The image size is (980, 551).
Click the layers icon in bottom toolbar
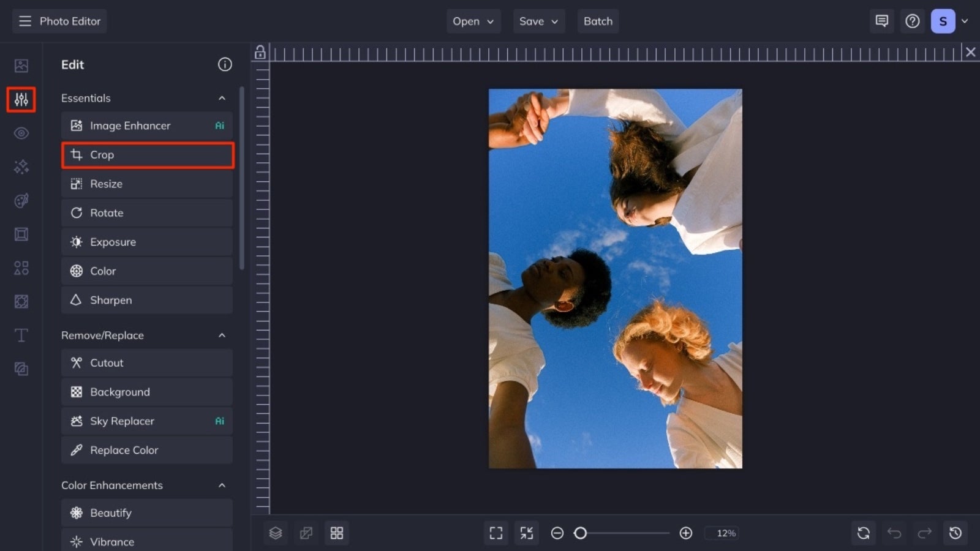pos(276,533)
